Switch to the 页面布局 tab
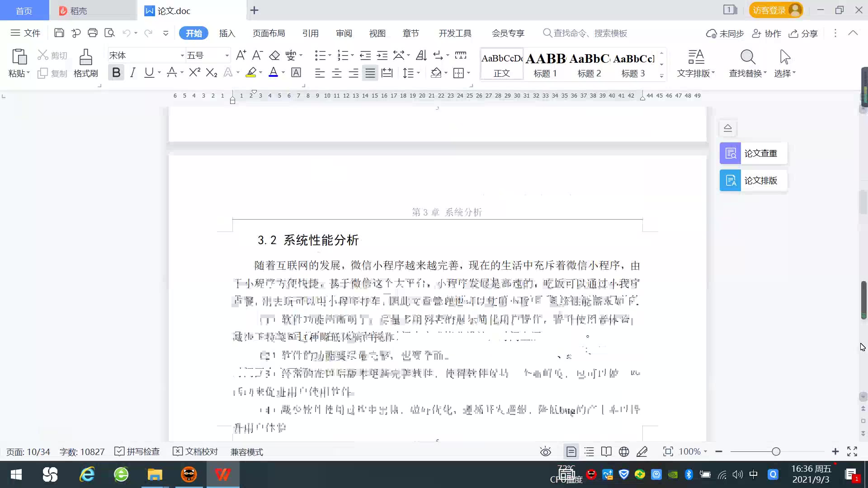 point(269,33)
